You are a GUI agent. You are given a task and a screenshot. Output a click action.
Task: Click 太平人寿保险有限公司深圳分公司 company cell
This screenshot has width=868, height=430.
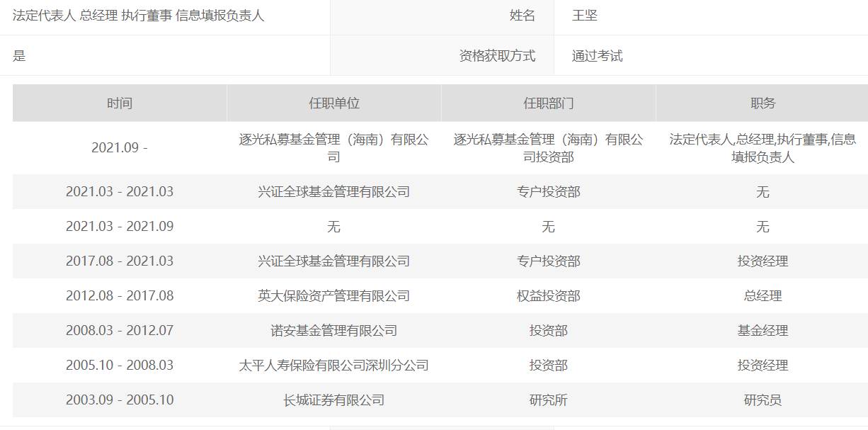point(334,366)
